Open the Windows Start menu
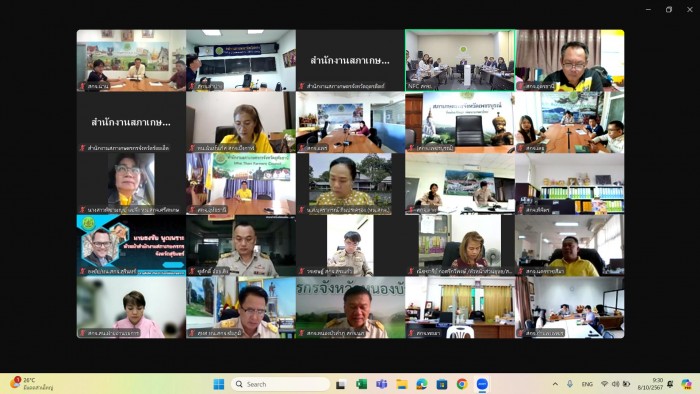 coord(219,384)
